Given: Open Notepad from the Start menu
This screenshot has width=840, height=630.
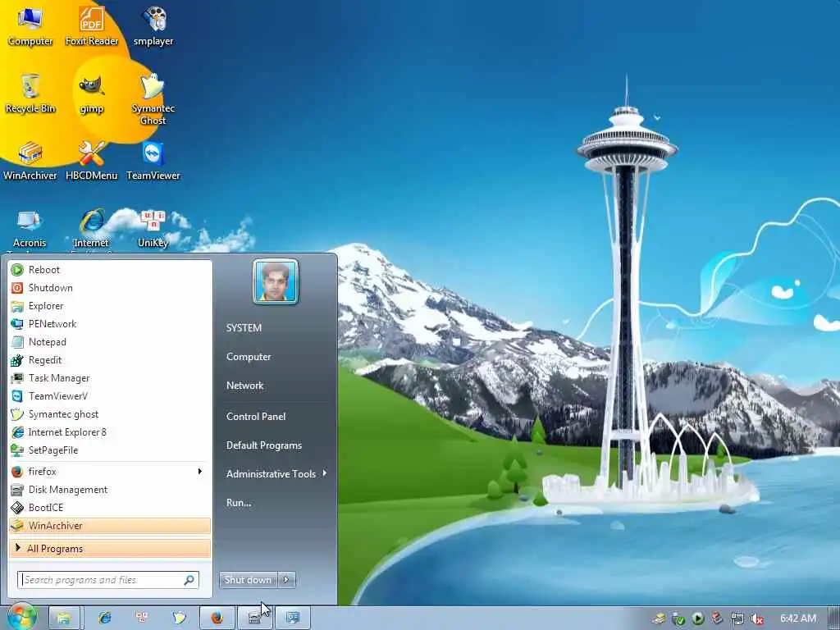Looking at the screenshot, I should point(110,342).
